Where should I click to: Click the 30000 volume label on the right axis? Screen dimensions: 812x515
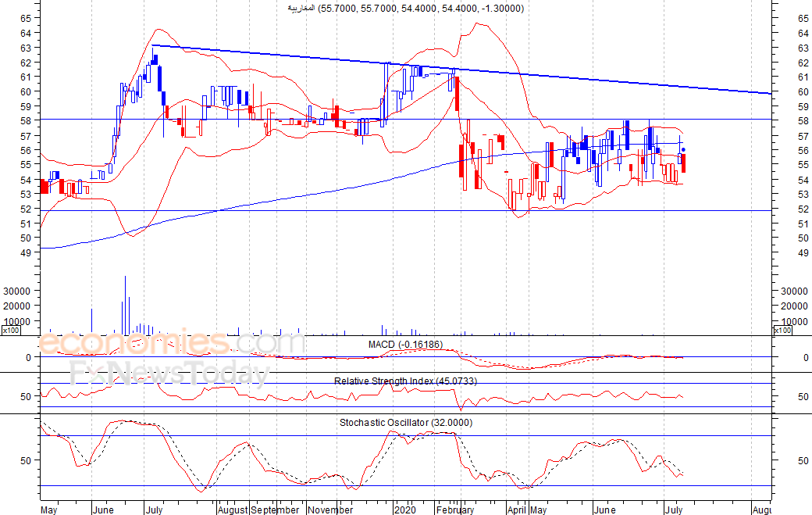(x=794, y=291)
